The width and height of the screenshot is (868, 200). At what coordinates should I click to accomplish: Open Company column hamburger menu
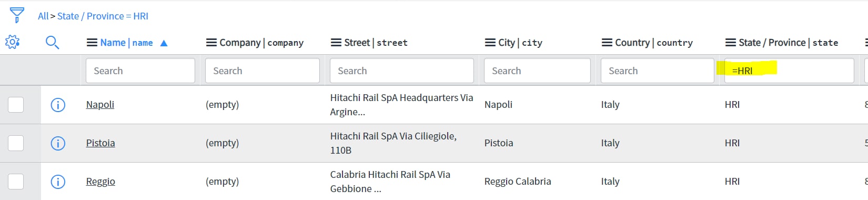[211, 43]
